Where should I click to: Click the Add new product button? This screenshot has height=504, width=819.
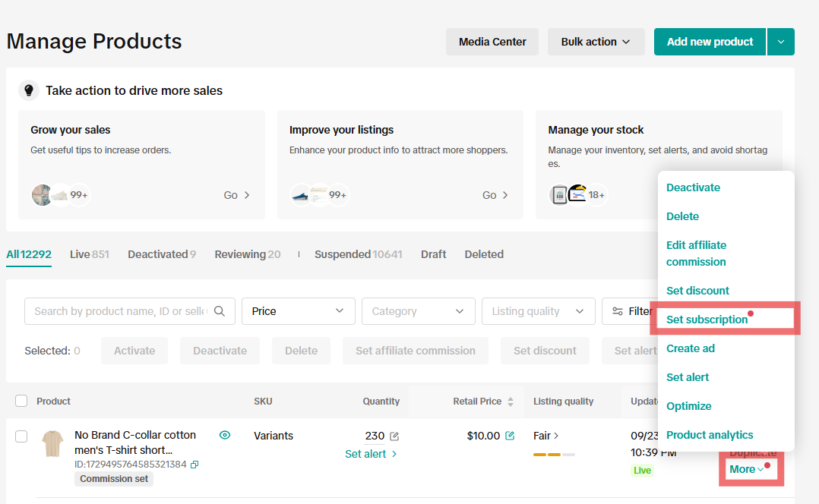tap(710, 42)
